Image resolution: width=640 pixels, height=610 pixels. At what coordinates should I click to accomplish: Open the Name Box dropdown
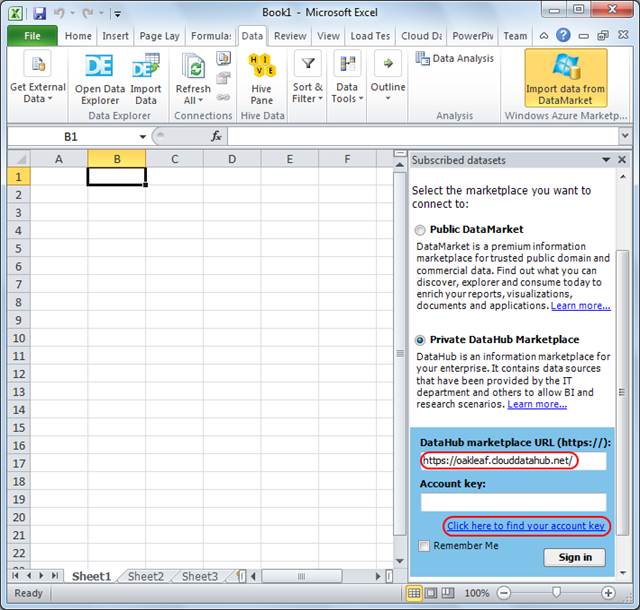click(142, 137)
